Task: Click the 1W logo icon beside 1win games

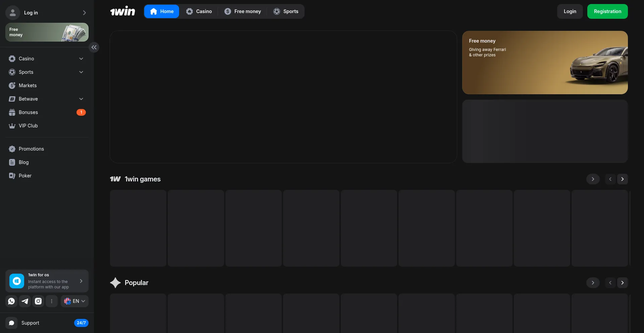Action: click(x=115, y=179)
